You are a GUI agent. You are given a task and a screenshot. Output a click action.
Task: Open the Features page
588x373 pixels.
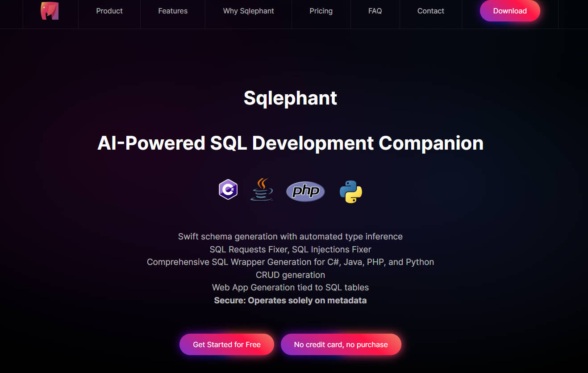coord(173,11)
